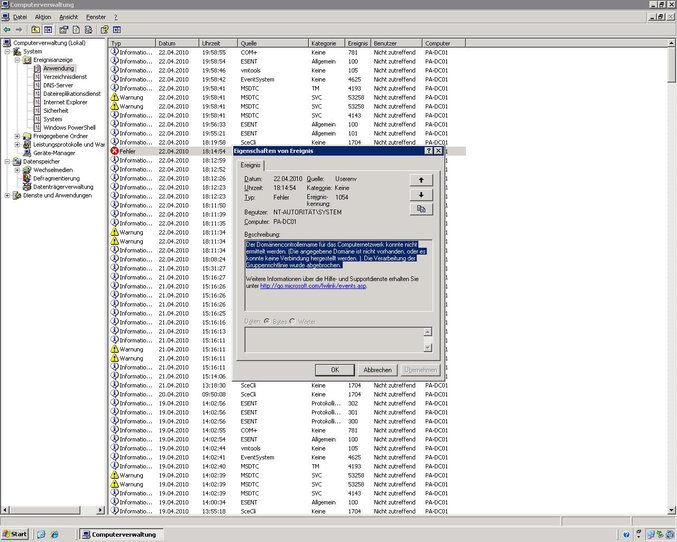Open the Aktion menu

43,17
